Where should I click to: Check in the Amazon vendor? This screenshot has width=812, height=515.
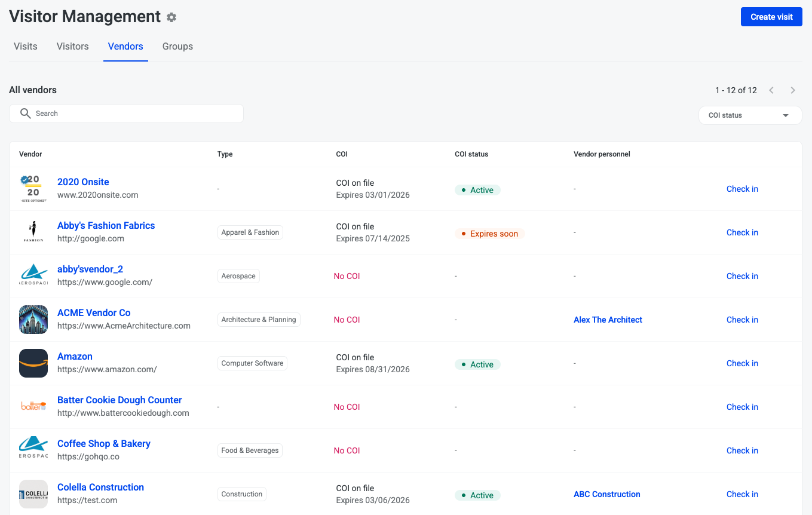(742, 363)
